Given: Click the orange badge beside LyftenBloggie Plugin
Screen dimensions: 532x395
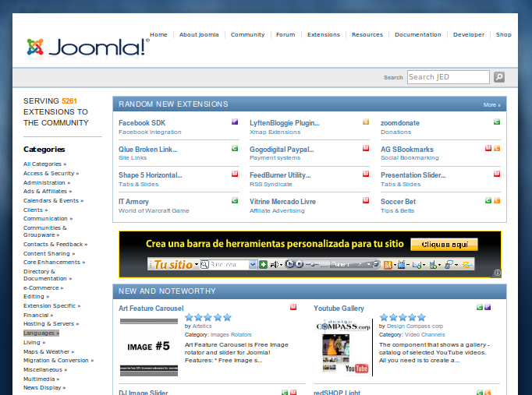Looking at the screenshot, I should click(366, 122).
